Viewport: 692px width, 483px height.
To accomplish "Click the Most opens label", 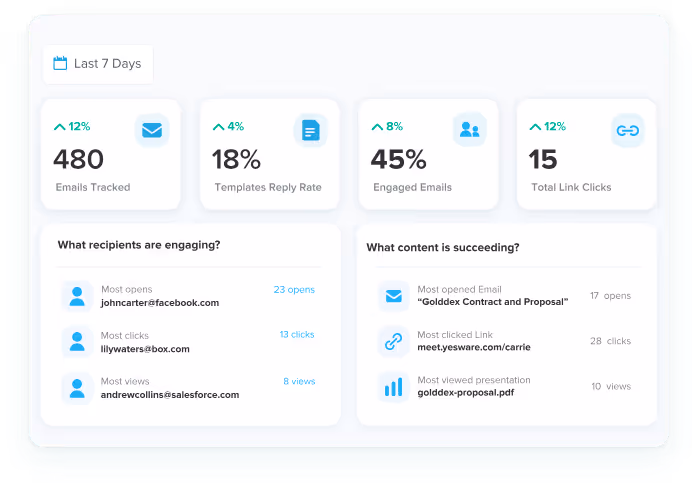I will click(x=127, y=290).
